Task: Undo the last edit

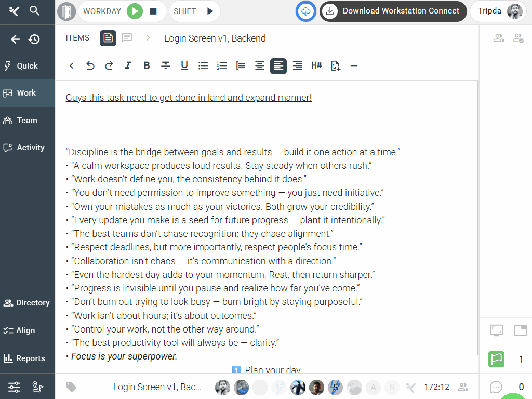Action: coord(90,65)
